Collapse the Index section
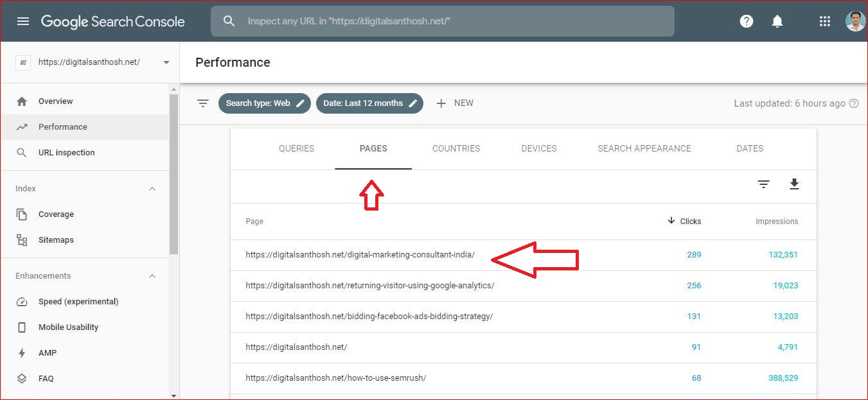 point(152,189)
